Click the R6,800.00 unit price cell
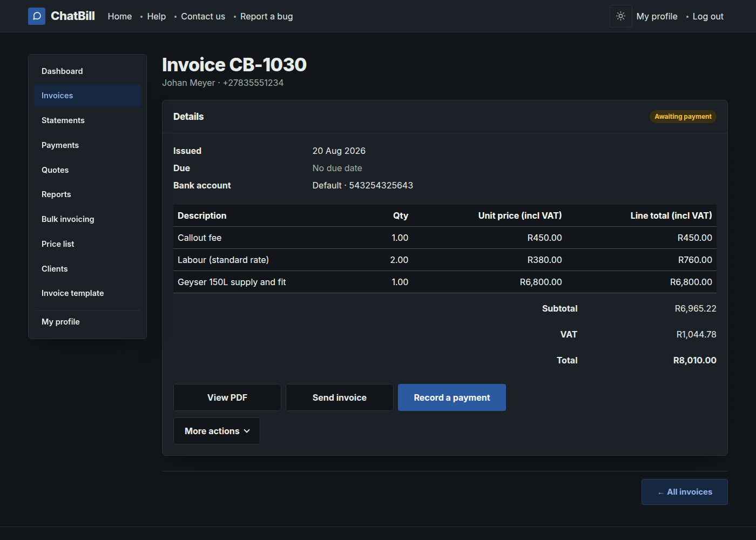 [541, 282]
